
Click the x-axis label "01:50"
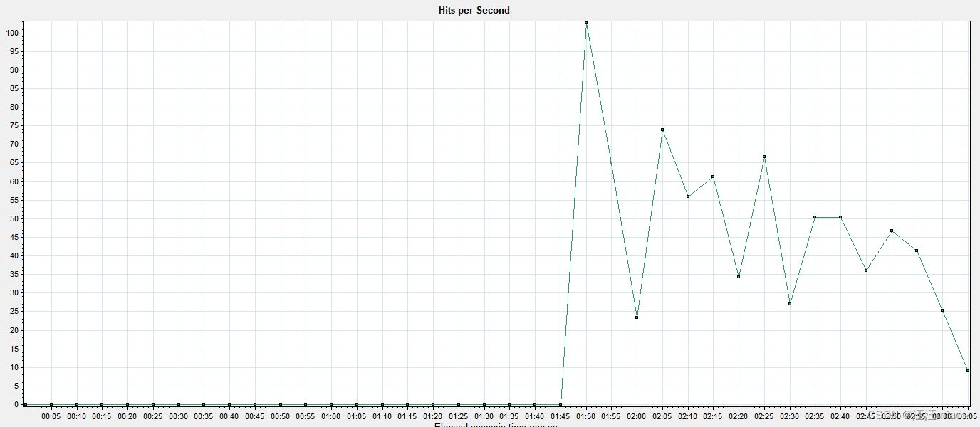[x=586, y=416]
